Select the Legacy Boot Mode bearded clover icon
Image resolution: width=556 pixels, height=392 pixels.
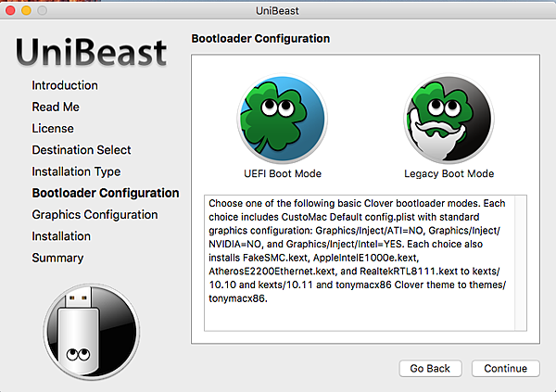tap(449, 118)
